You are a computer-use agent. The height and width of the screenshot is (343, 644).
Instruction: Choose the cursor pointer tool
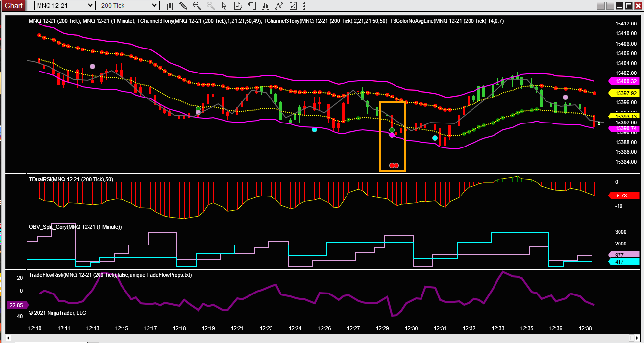pyautogui.click(x=224, y=6)
